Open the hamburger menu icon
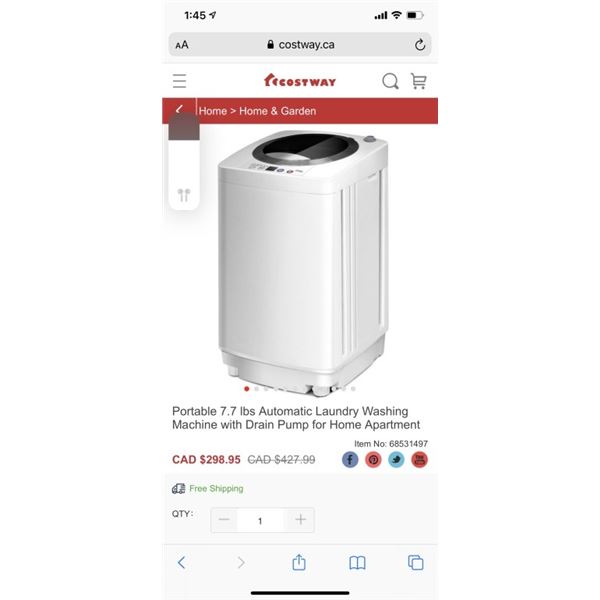600x600 pixels. pyautogui.click(x=179, y=81)
